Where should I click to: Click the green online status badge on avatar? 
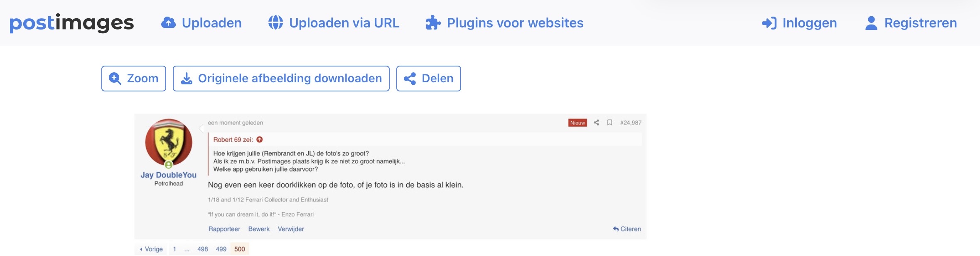coord(169,165)
